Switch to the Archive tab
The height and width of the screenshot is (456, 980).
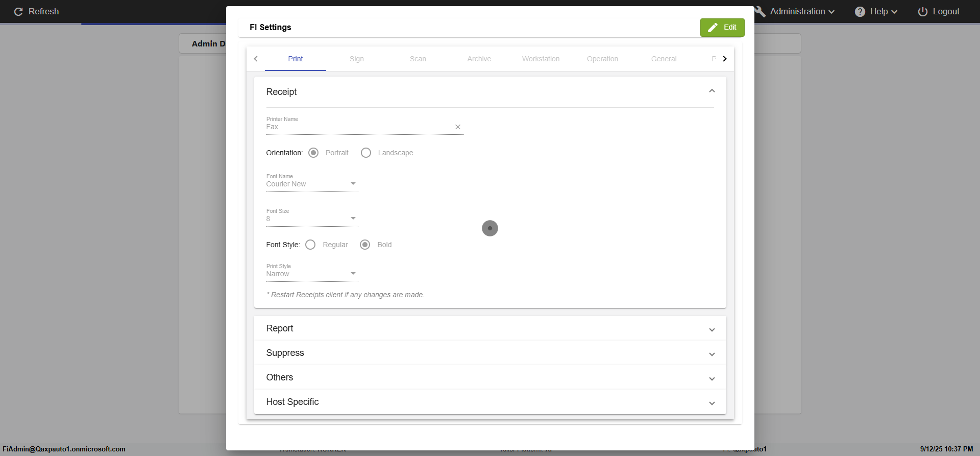479,59
